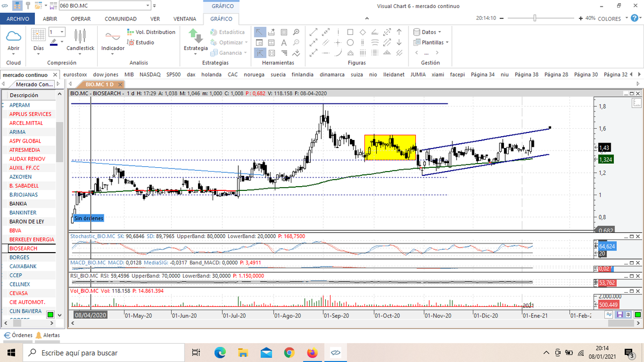Open the ABRIR ribbon tab
The width and height of the screenshot is (644, 362).
[x=50, y=19]
